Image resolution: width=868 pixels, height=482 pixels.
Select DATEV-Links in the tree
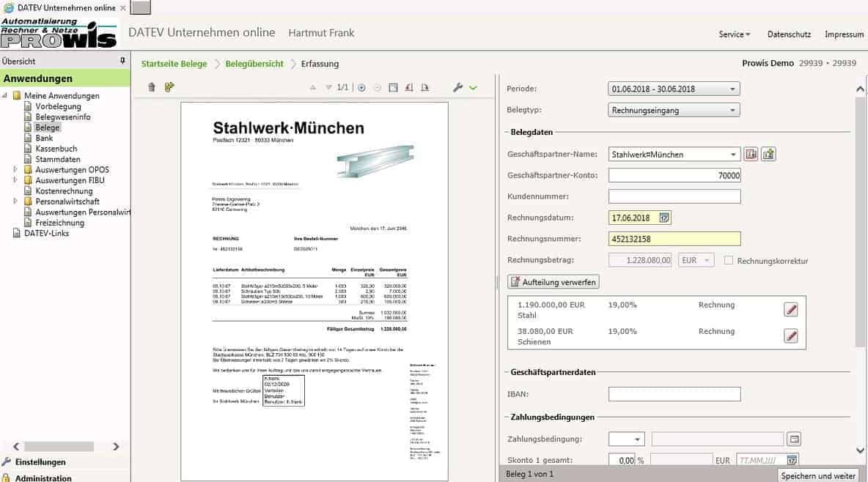click(x=46, y=234)
